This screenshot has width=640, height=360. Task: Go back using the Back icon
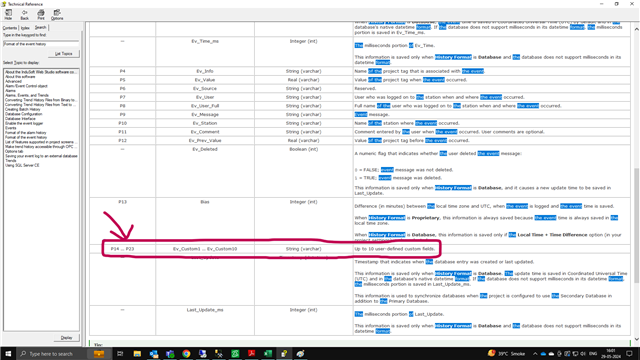24,15
